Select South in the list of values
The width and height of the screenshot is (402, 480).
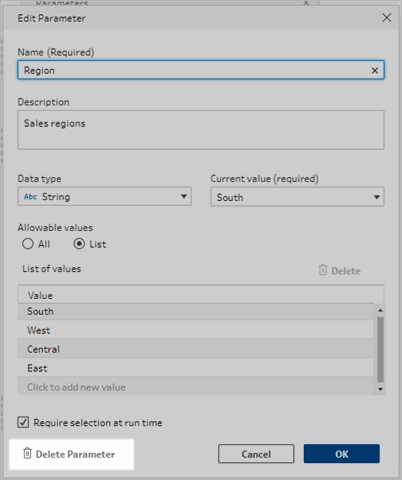coord(196,311)
